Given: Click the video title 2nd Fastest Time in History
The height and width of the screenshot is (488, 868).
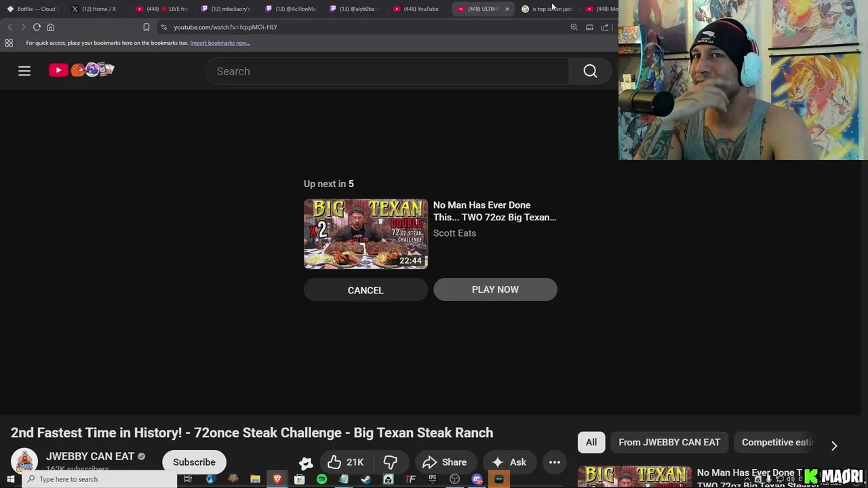Looking at the screenshot, I should click(x=252, y=432).
